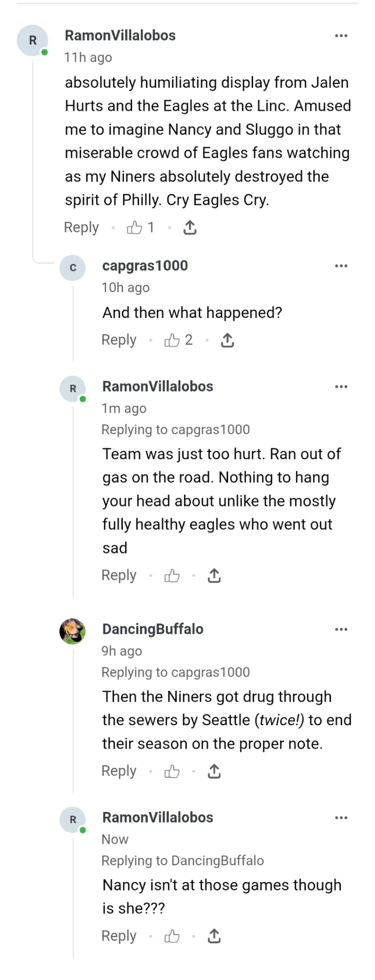Click the DancingBuffalo username link
Screen dimensions: 375x980
pos(153,629)
